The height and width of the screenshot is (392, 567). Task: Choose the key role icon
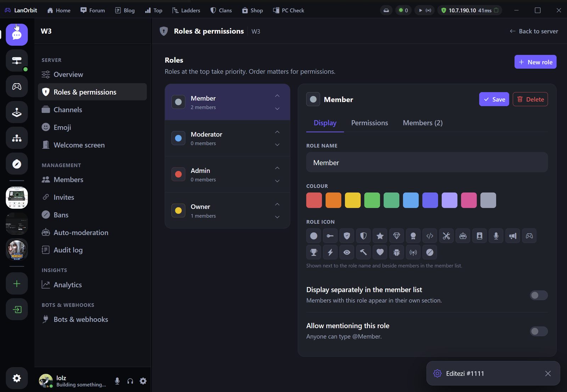point(330,236)
